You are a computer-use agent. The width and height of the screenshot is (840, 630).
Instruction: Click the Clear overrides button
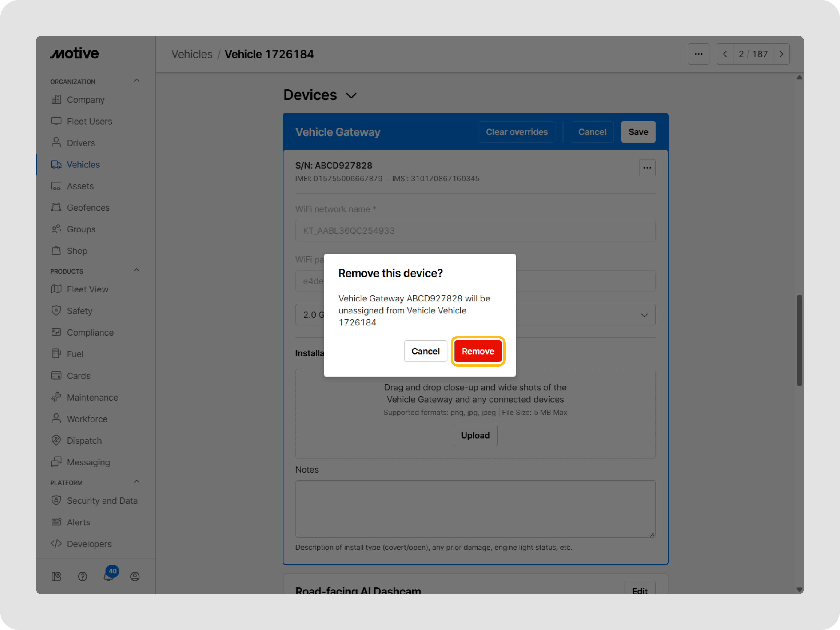tap(517, 132)
